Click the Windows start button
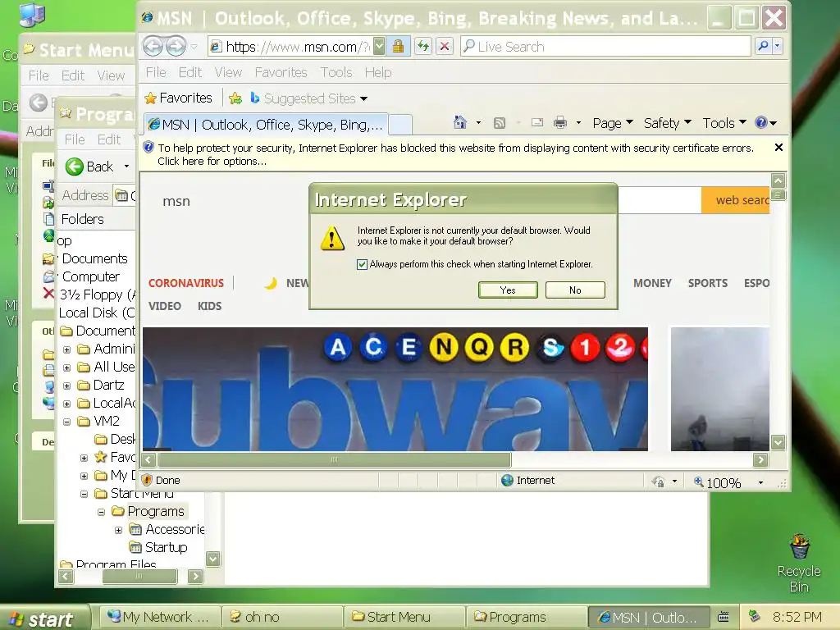 tap(44, 619)
